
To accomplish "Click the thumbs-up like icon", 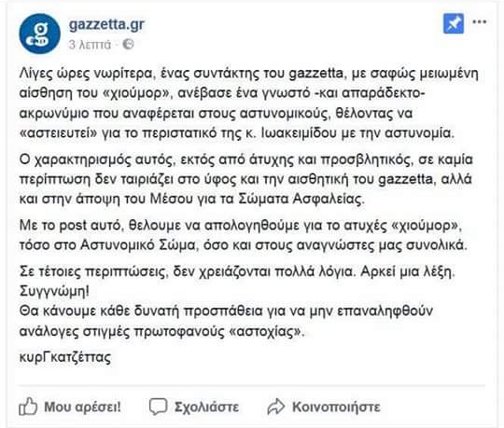I will click(x=28, y=407).
